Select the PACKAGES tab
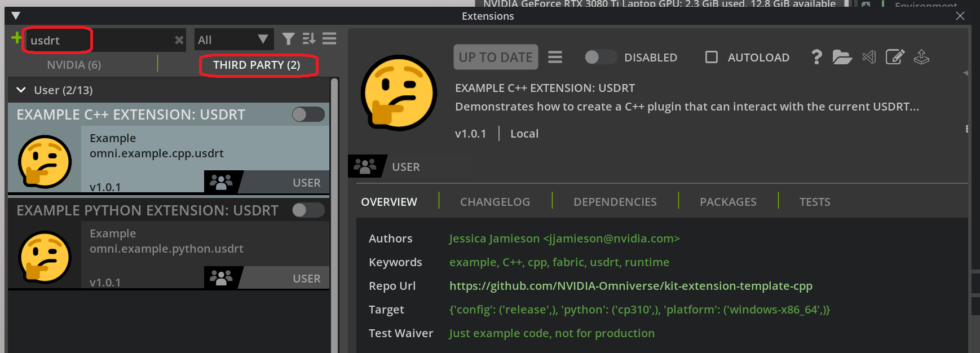980x353 pixels. pyautogui.click(x=728, y=202)
